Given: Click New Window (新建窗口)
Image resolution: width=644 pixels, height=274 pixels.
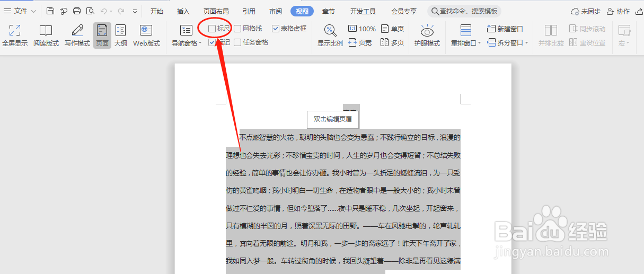Looking at the screenshot, I should click(x=505, y=29).
